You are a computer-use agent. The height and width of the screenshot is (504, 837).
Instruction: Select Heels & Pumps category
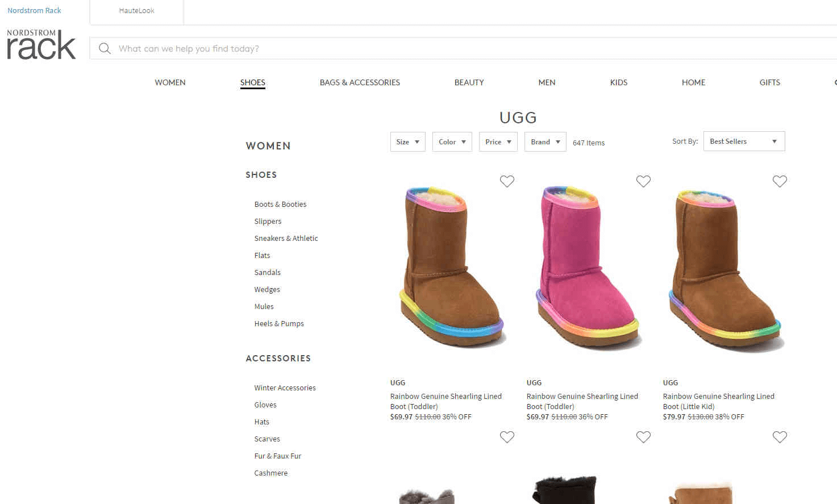click(x=279, y=323)
